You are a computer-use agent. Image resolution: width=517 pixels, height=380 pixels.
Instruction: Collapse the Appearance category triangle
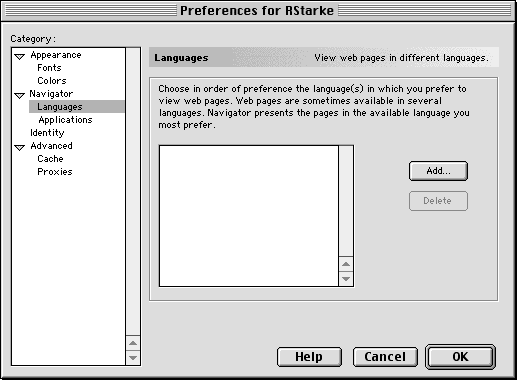[20, 57]
